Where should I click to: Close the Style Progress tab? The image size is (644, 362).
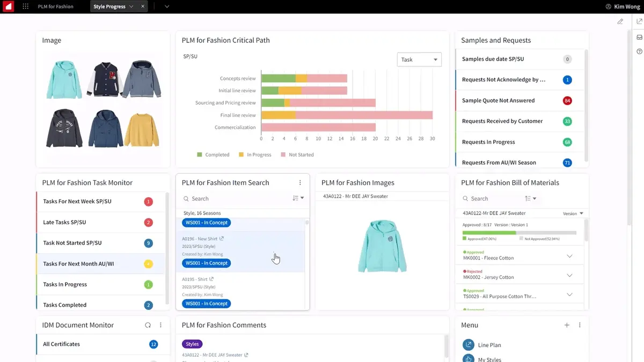pyautogui.click(x=142, y=6)
